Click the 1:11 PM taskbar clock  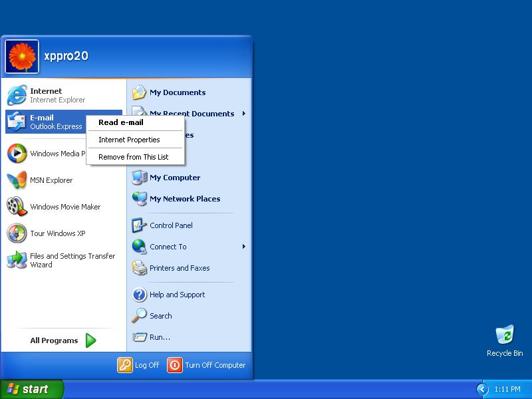pyautogui.click(x=507, y=389)
